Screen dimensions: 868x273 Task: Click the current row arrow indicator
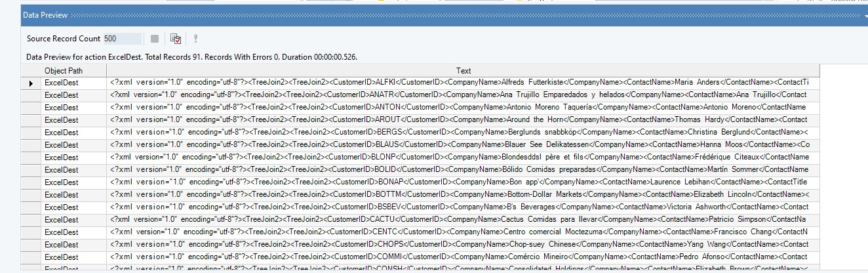pyautogui.click(x=31, y=83)
